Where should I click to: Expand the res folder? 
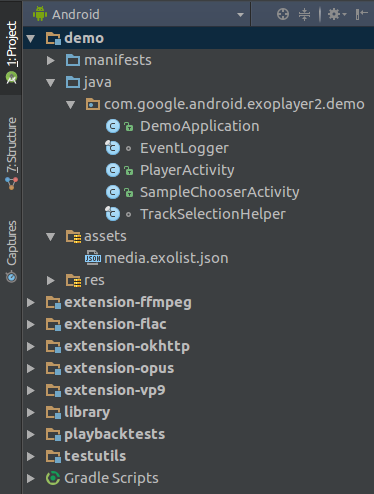tap(51, 280)
